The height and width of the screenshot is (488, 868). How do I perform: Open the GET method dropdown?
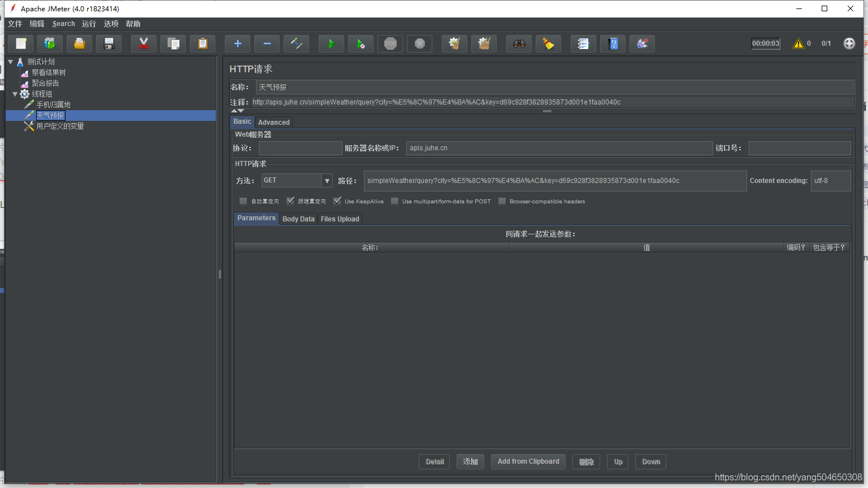pyautogui.click(x=327, y=181)
